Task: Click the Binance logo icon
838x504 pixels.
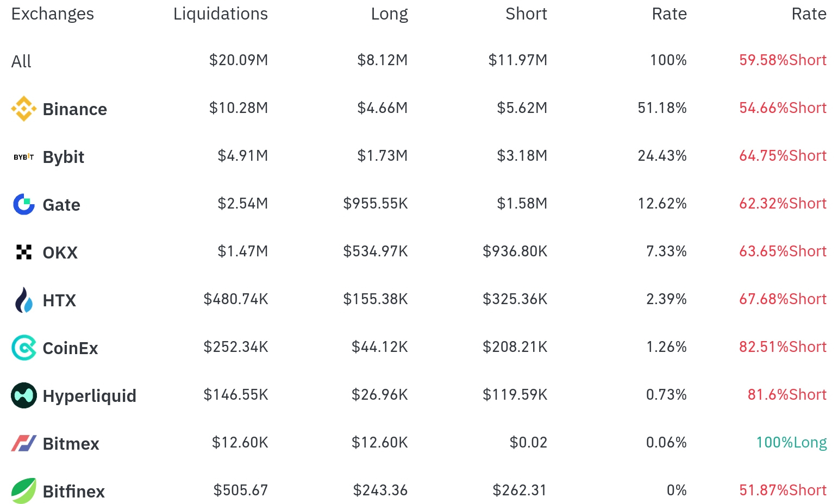Action: click(23, 109)
